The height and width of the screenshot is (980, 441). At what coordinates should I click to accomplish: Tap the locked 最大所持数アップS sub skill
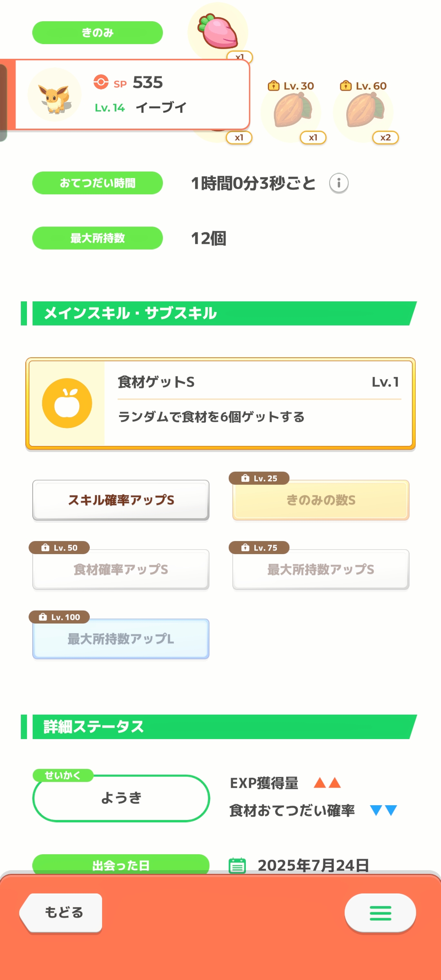click(321, 570)
